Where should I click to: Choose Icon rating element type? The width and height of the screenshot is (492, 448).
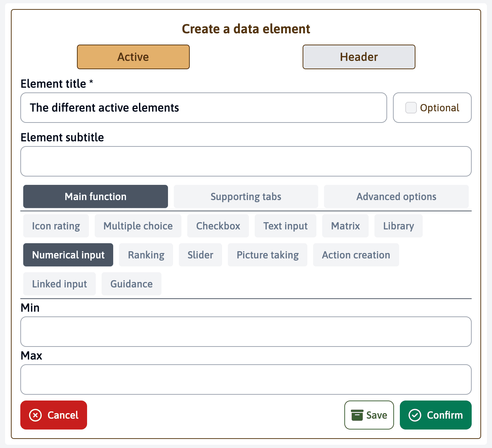[x=56, y=226]
